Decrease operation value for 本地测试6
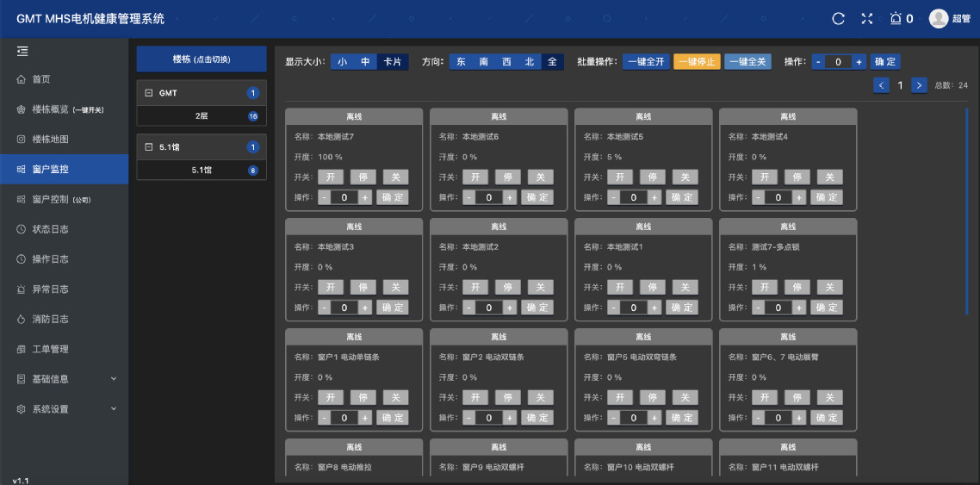980x485 pixels. click(x=468, y=197)
